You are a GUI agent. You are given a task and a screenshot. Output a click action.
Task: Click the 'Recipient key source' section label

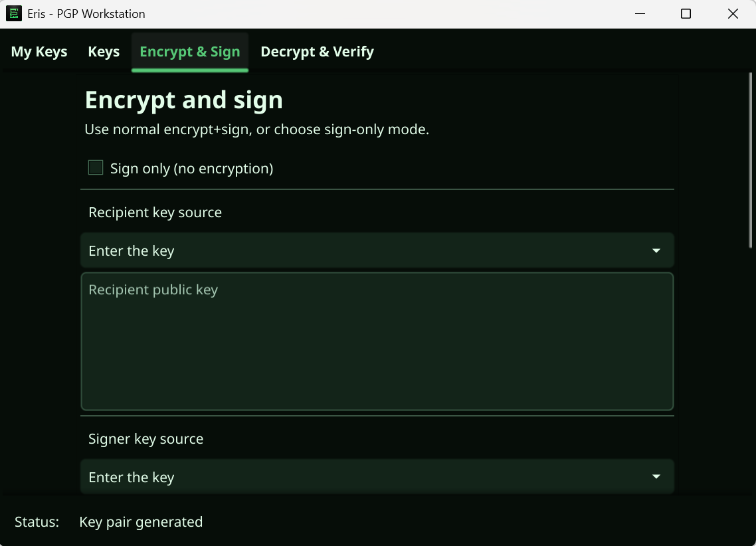click(155, 212)
